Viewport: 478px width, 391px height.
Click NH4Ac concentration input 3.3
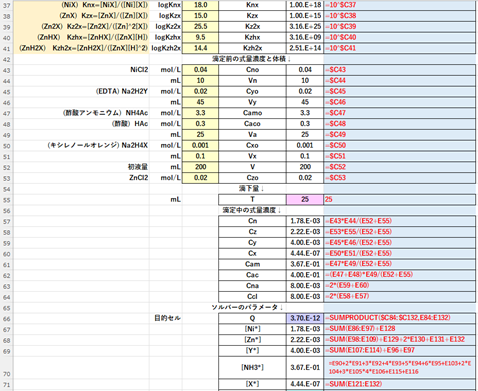pos(200,113)
